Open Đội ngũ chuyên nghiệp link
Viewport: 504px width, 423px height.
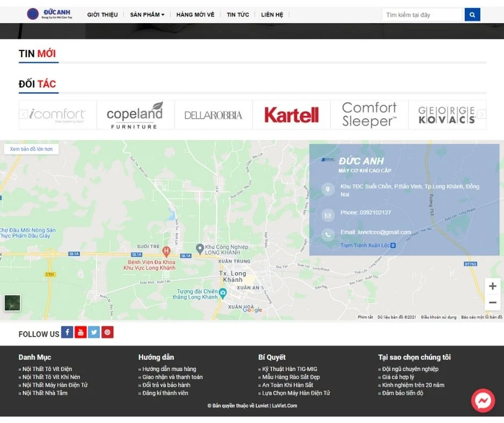click(x=410, y=369)
